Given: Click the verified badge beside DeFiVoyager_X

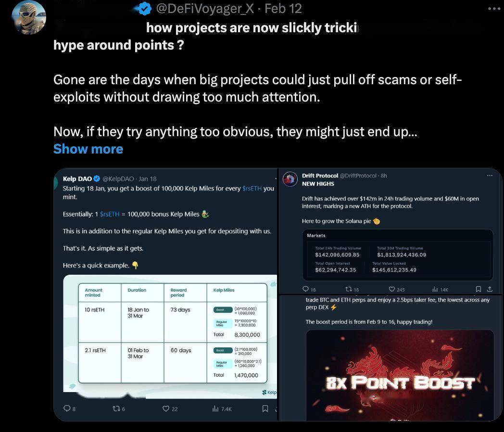Looking at the screenshot, I should click(145, 9).
